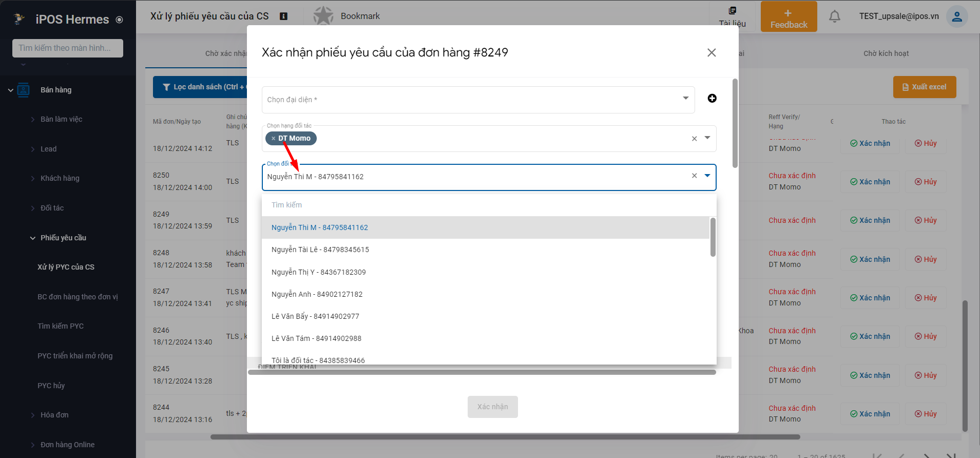Click the Bookmark star icon
The height and width of the screenshot is (458, 980).
click(323, 16)
